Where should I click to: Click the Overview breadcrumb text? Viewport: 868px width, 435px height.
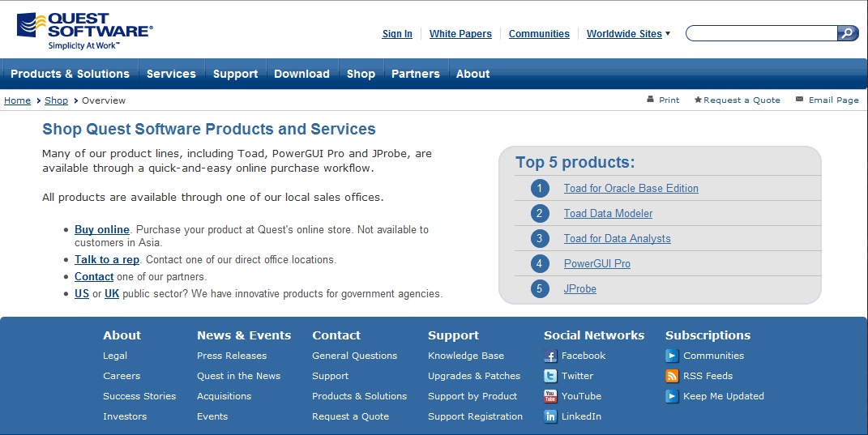point(104,100)
